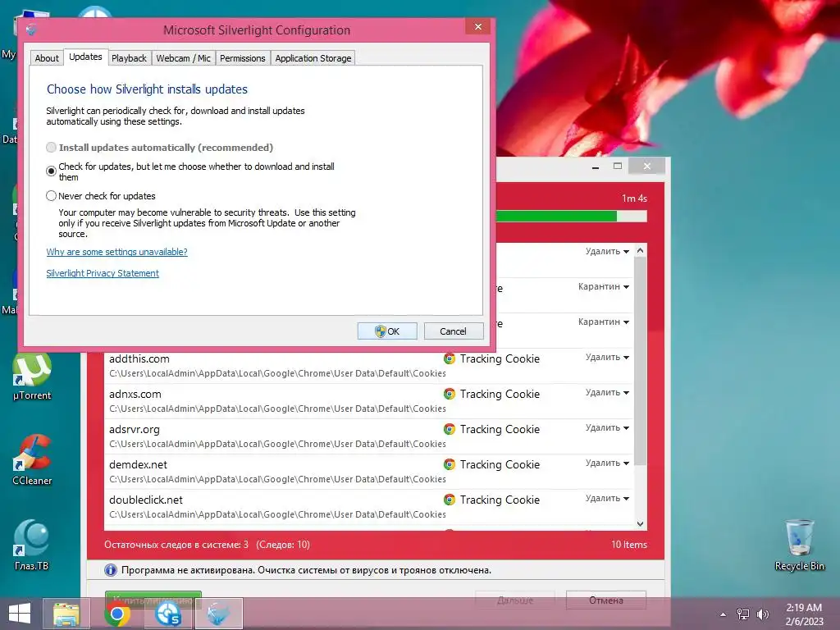Open the Глаз.ТВ desktop shortcut
This screenshot has width=840, height=630.
(x=32, y=546)
